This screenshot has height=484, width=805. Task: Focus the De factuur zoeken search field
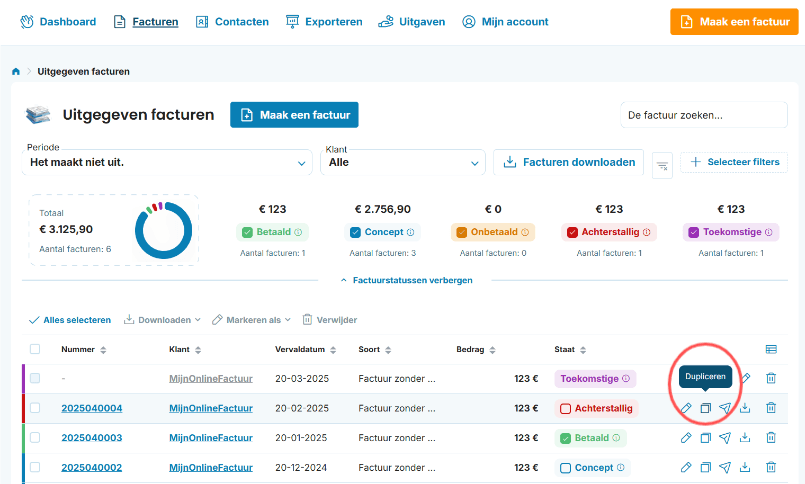[704, 115]
